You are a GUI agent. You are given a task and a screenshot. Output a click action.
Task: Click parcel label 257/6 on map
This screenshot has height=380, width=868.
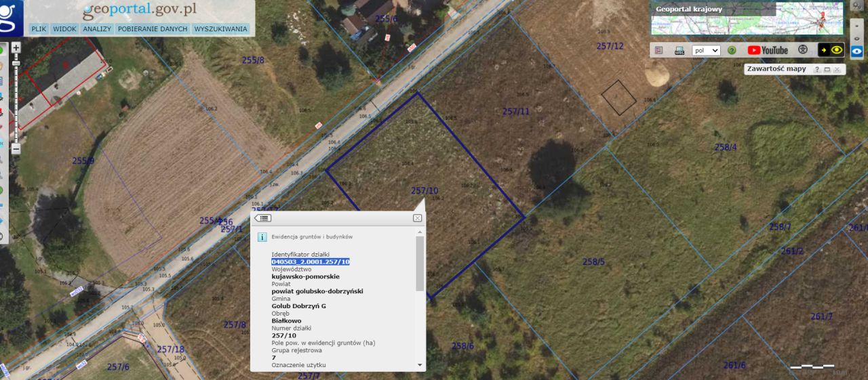(x=118, y=366)
